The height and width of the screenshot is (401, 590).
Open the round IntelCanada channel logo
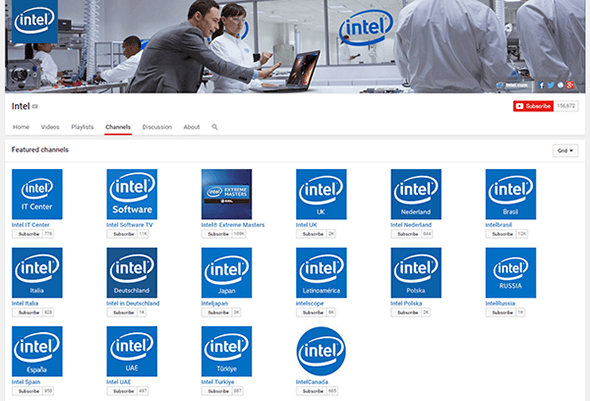(x=321, y=351)
